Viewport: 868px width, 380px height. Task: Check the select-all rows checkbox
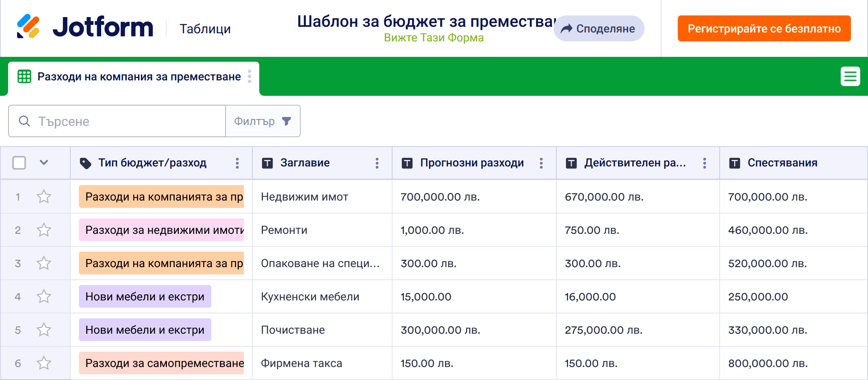(x=19, y=163)
